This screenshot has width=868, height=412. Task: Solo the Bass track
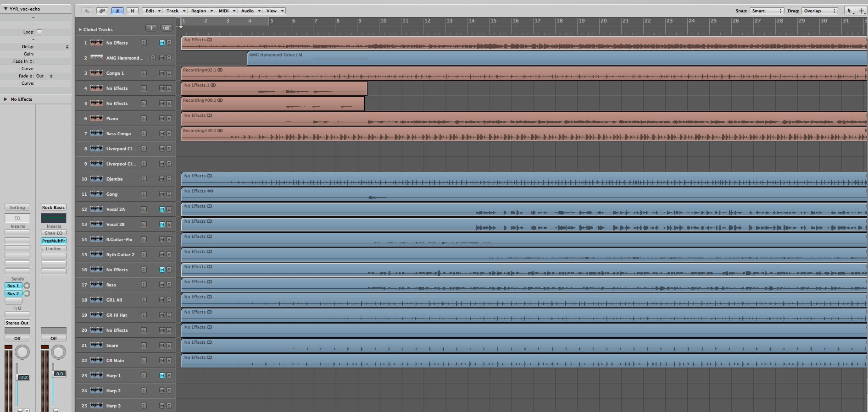click(169, 285)
